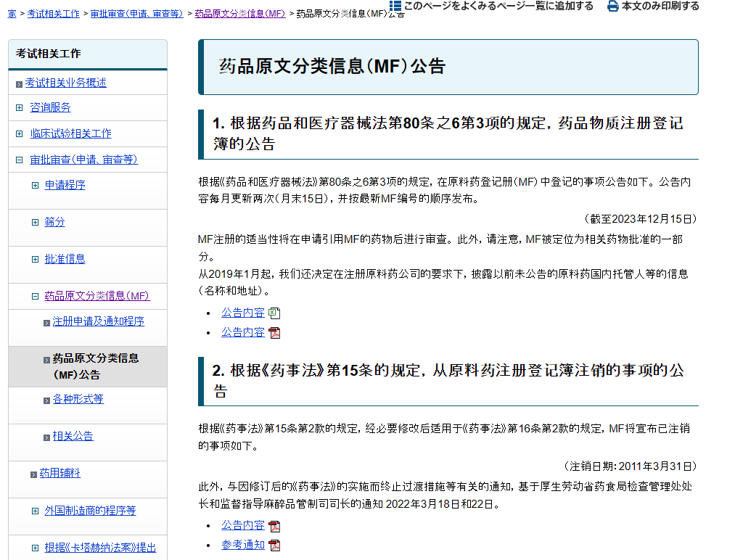Collapse the 审批审查(申请、审查等) tree node
The height and width of the screenshot is (560, 735).
19,160
